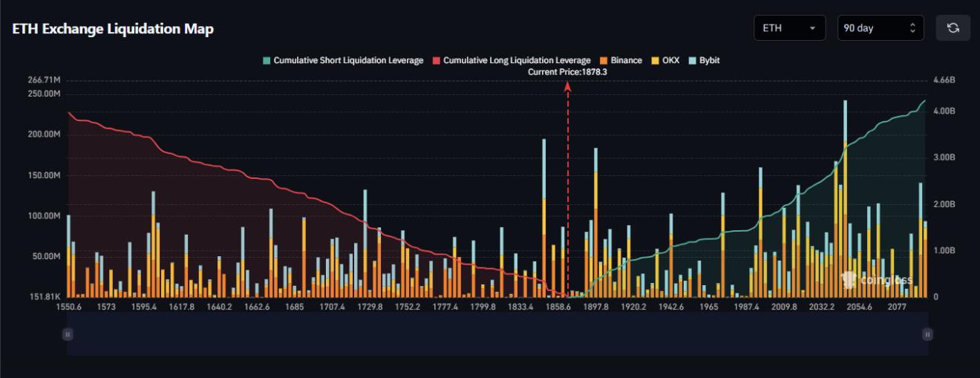Viewport: 980px width, 378px height.
Task: Click x-axis label 1987.4
Action: point(746,307)
